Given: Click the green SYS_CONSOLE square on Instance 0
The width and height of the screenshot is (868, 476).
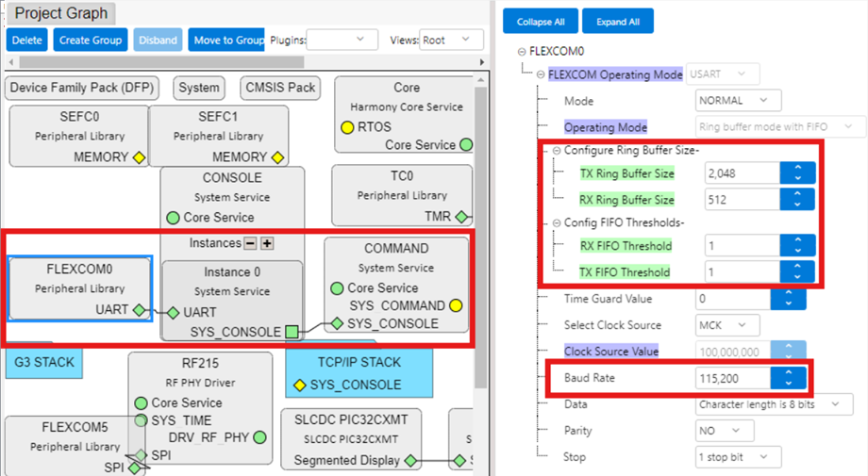Looking at the screenshot, I should tap(292, 332).
